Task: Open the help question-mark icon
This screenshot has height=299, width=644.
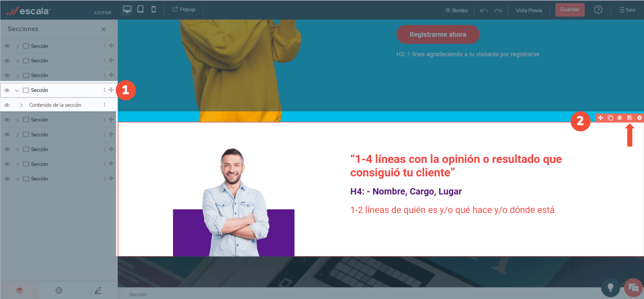Action: 598,10
